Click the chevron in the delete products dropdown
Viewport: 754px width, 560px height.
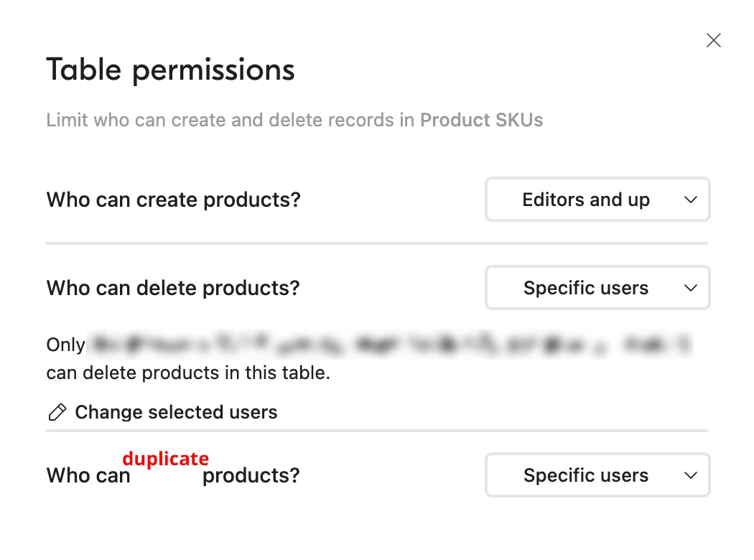click(691, 288)
